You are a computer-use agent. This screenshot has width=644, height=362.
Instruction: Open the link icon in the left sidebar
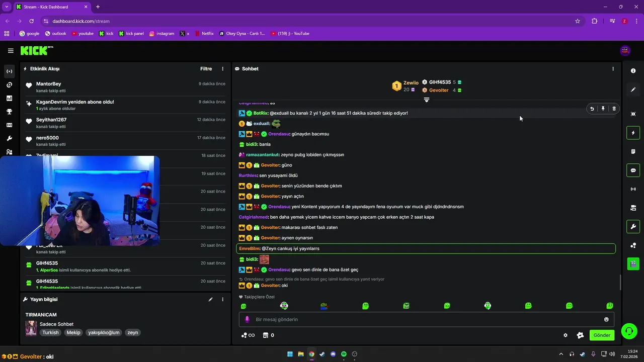(9, 85)
